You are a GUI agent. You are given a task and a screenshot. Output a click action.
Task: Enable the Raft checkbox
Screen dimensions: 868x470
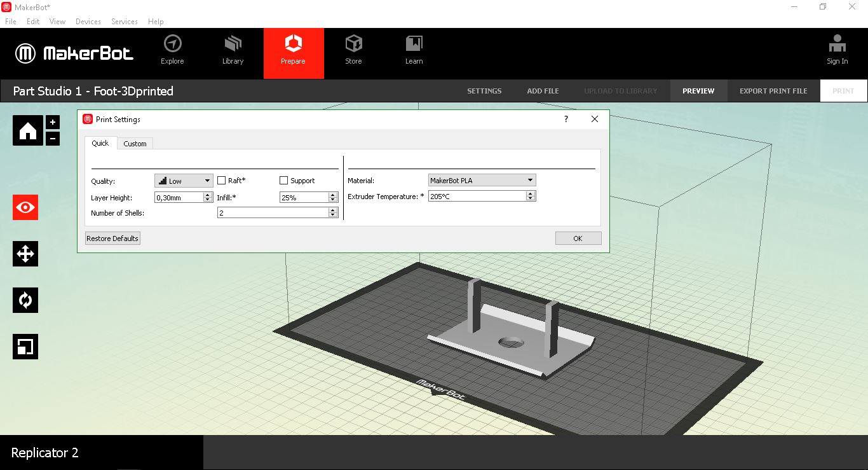pyautogui.click(x=222, y=181)
